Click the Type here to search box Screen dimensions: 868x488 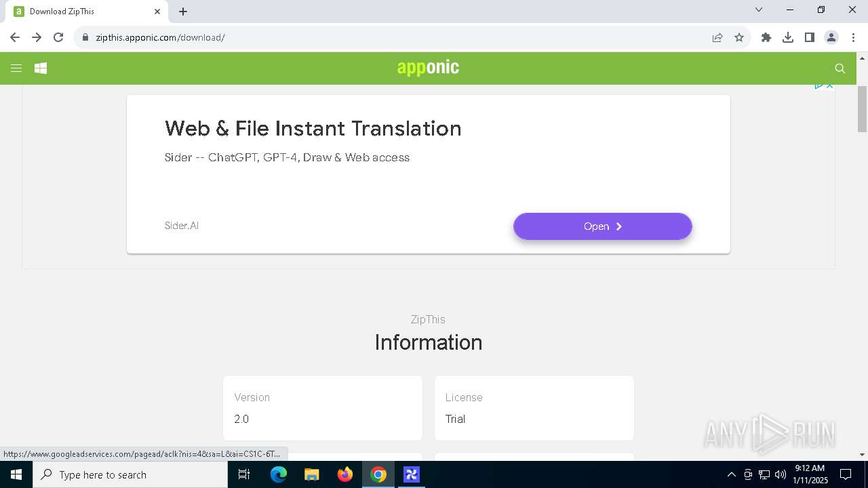point(130,474)
